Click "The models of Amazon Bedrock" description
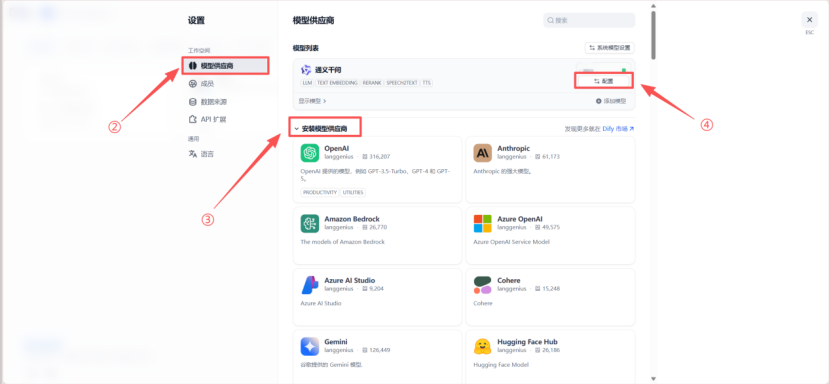The height and width of the screenshot is (384, 829). 343,242
